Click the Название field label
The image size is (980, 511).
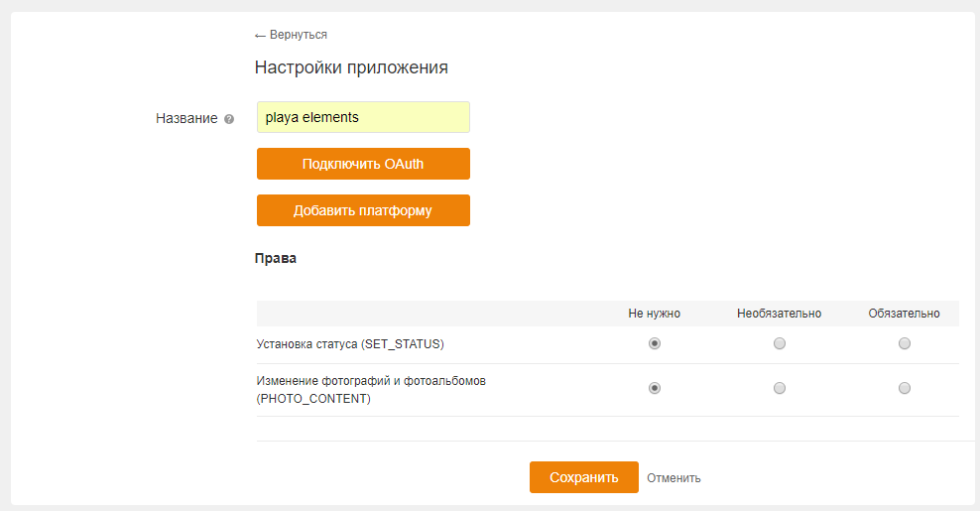(186, 118)
